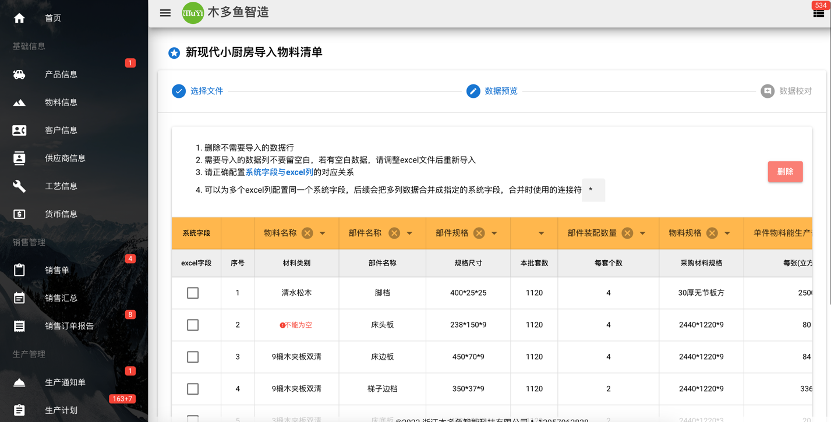Open 销售单 in the sidebar
Screen dimensions: 832x422
click(x=57, y=270)
